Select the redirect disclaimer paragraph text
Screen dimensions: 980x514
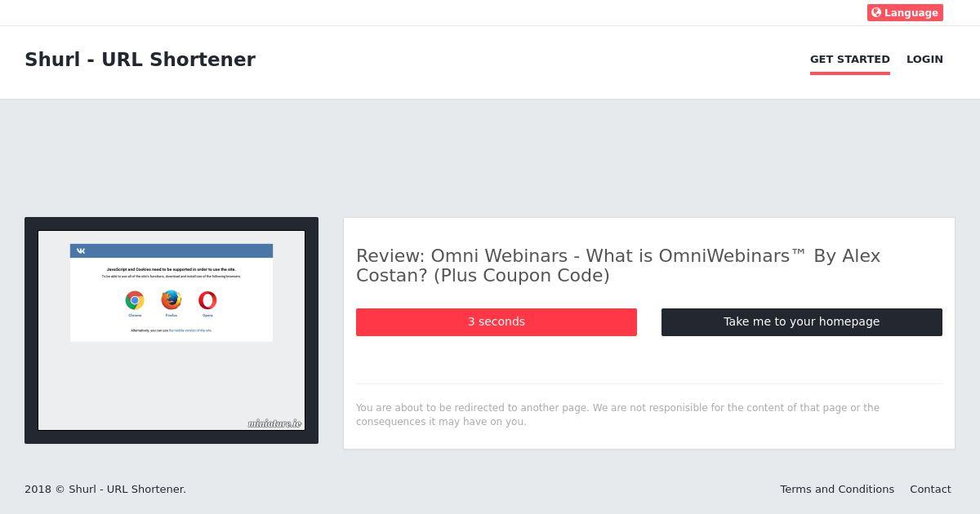click(x=618, y=414)
